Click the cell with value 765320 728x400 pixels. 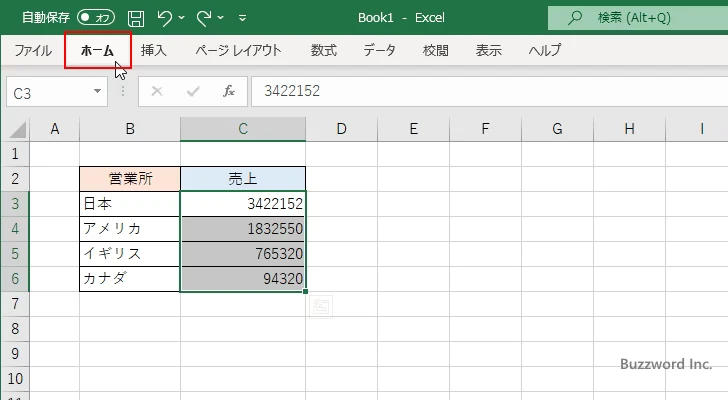tap(243, 254)
